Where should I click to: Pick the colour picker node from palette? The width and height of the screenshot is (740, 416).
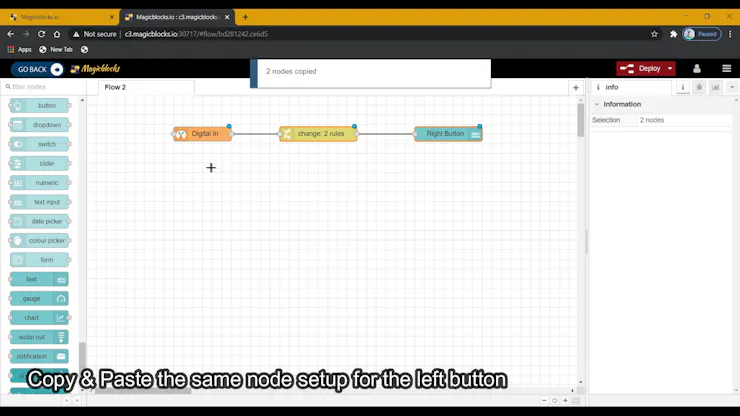(x=40, y=241)
